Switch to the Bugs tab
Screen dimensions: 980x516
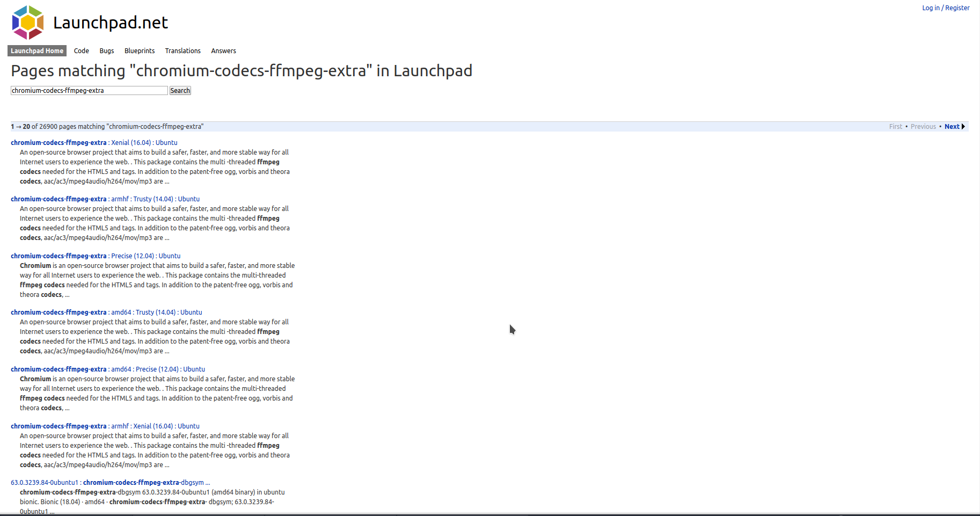(x=107, y=50)
